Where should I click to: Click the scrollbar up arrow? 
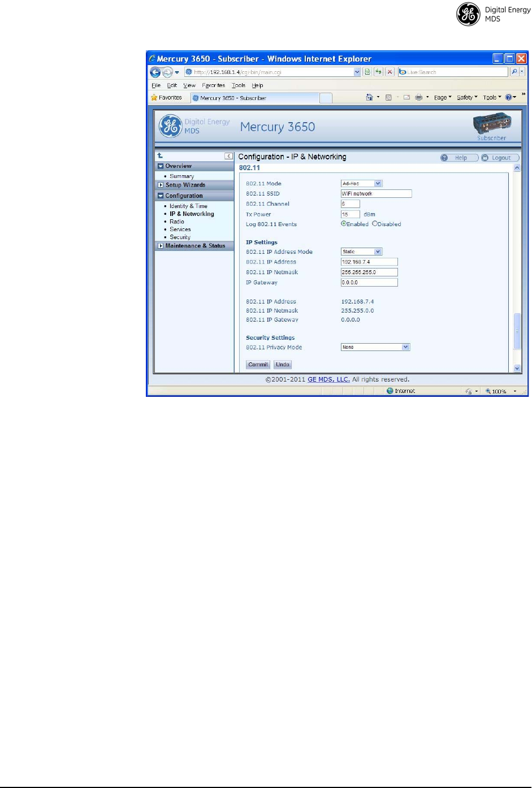pyautogui.click(x=517, y=168)
